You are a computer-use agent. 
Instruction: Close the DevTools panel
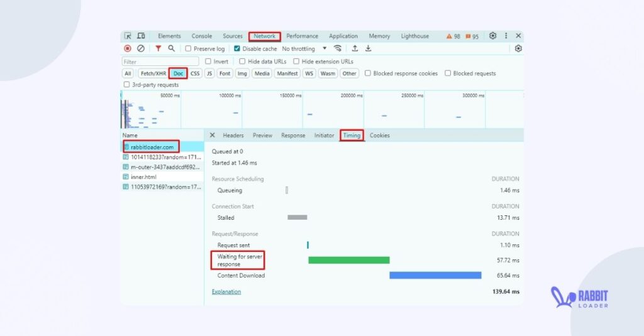518,36
